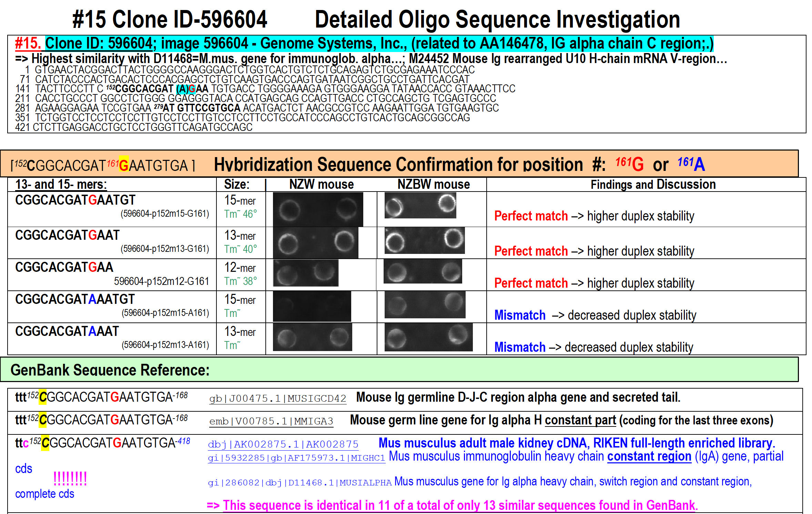
Task: Select NZW mouse 15-mer A161 mismatch image
Action: click(312, 306)
